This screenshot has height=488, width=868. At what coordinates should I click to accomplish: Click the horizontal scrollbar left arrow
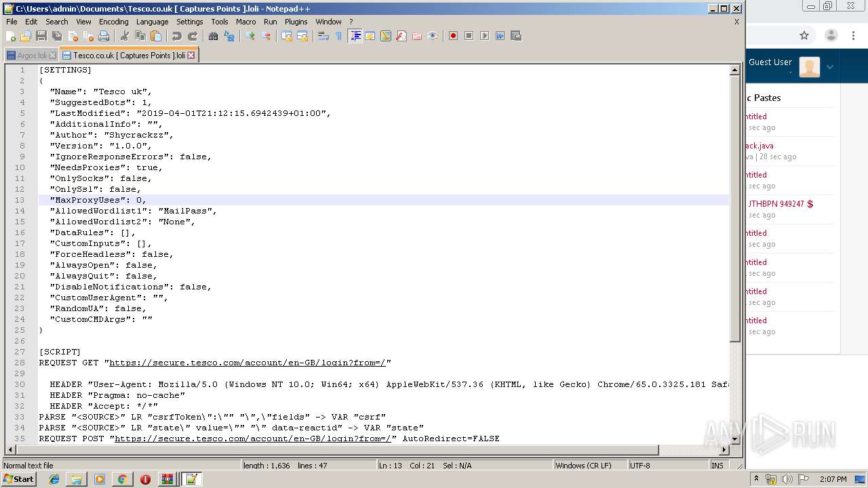10,449
